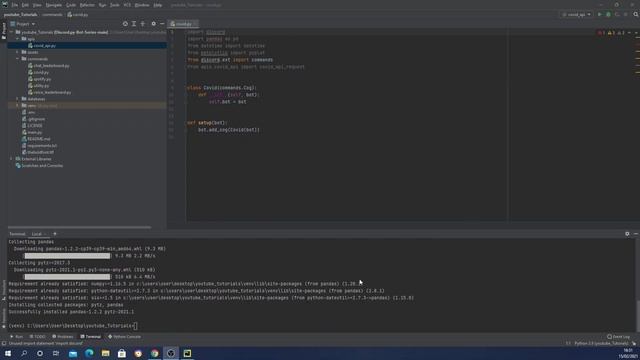Click the red error indicator in editor corner
640x360 pixels.
click(601, 33)
